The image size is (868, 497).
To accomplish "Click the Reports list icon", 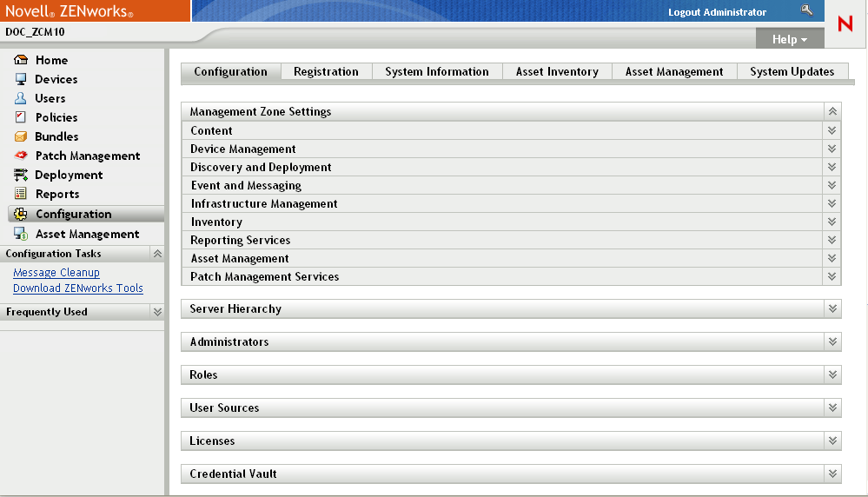I will coord(21,194).
